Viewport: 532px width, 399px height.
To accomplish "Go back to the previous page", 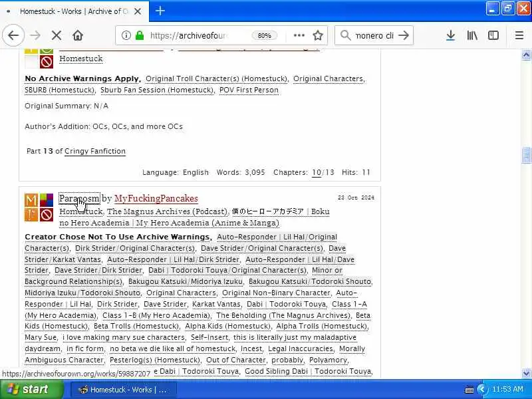I will tap(13, 35).
